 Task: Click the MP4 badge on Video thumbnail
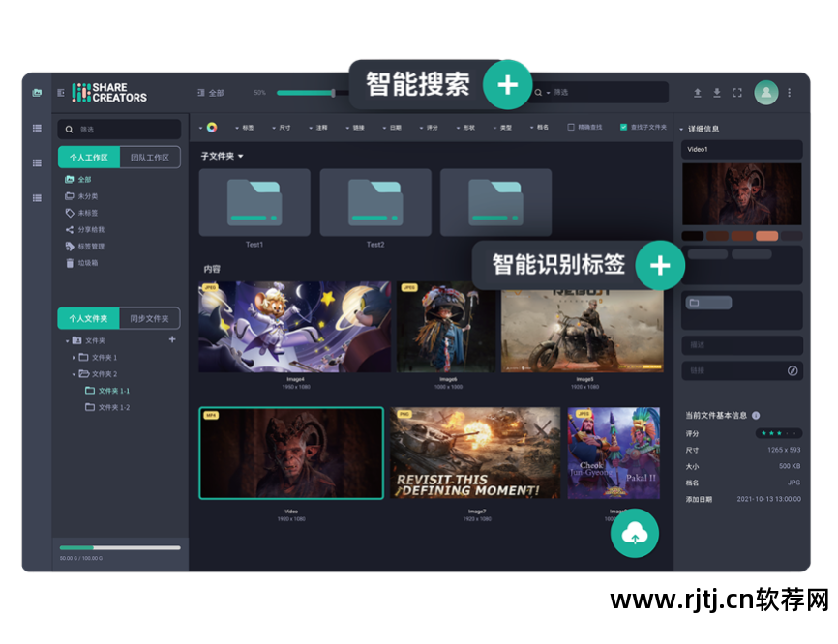(x=211, y=415)
